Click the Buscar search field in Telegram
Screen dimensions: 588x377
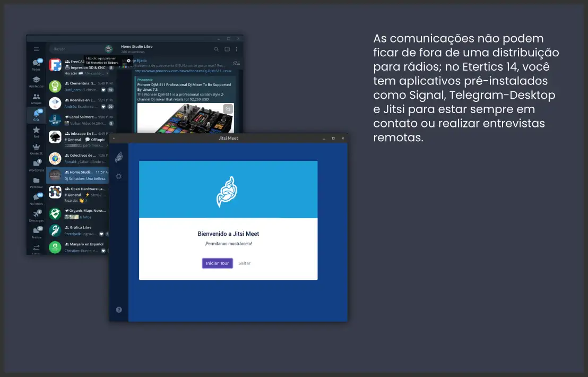(77, 49)
